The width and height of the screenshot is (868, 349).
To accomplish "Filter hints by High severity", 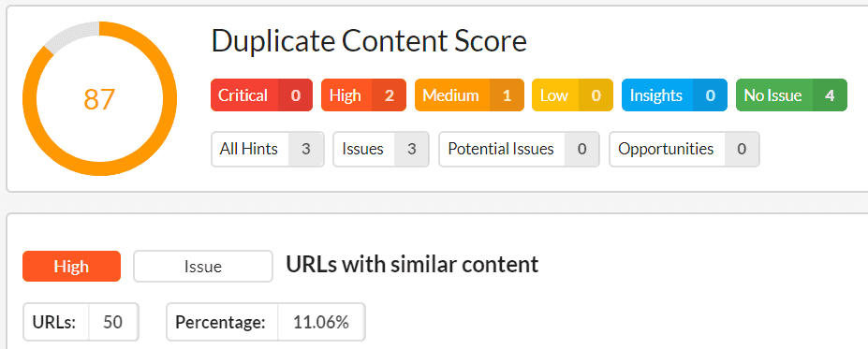I will [x=363, y=95].
